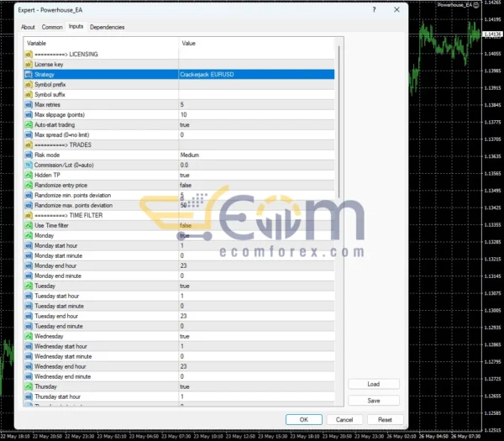This screenshot has height=441, width=504.
Task: Switch to the Common tab
Action: [52, 27]
